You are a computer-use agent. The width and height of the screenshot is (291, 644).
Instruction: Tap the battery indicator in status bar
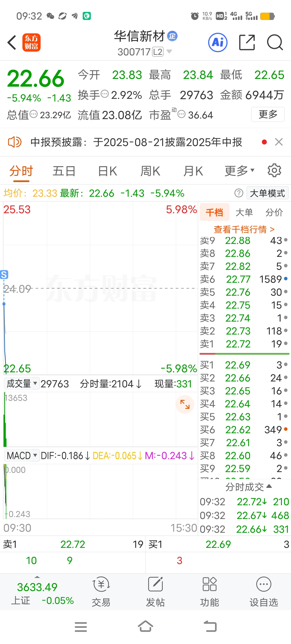coord(267,16)
